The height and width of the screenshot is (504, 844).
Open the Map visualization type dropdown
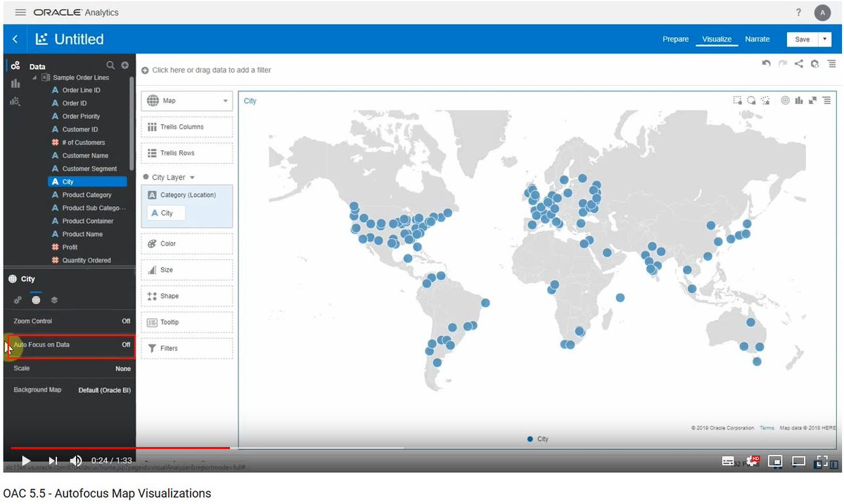pyautogui.click(x=186, y=101)
